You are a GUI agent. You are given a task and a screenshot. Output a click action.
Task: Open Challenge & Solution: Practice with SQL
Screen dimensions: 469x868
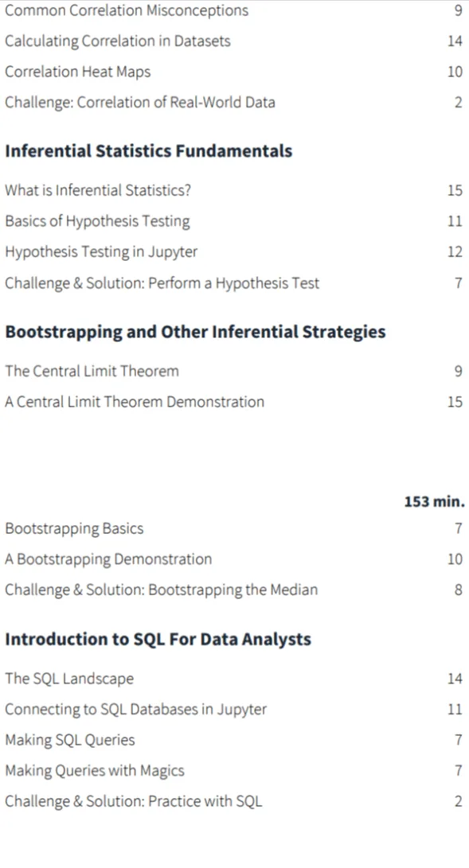pos(134,802)
